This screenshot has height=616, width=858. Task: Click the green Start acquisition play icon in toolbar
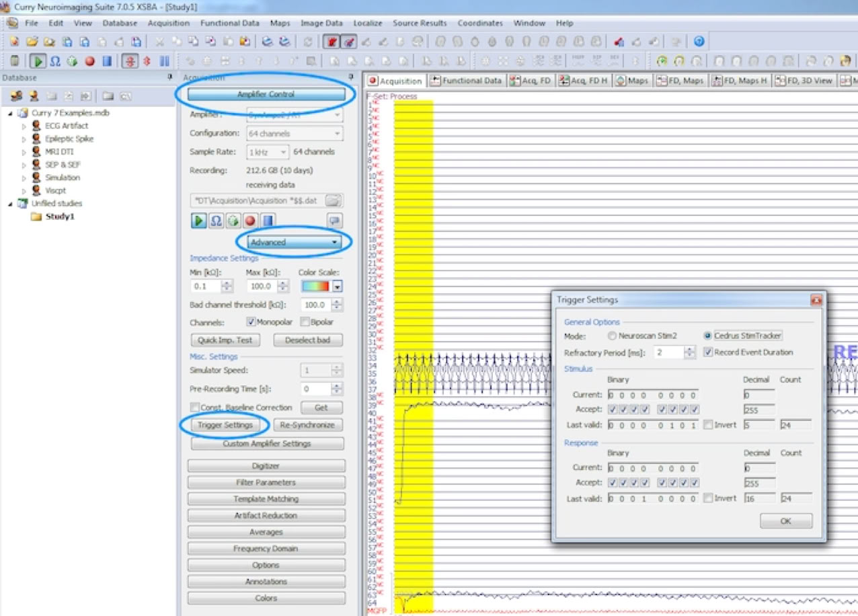(38, 61)
